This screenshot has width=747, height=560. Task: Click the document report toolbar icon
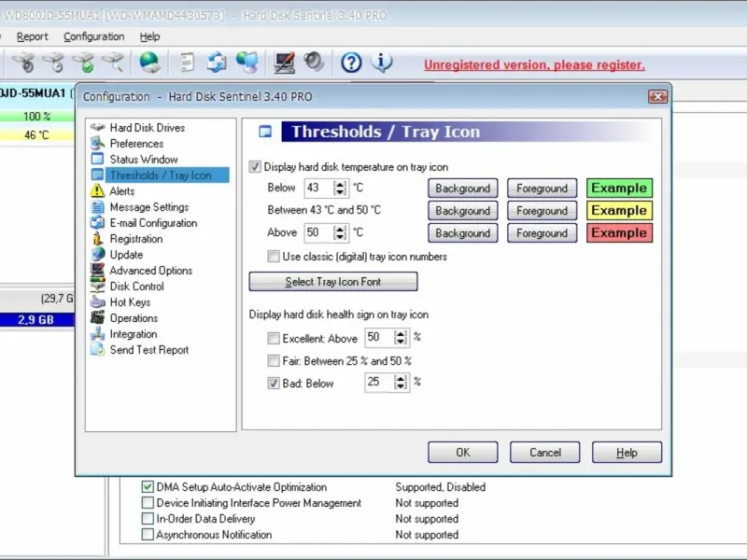[187, 63]
